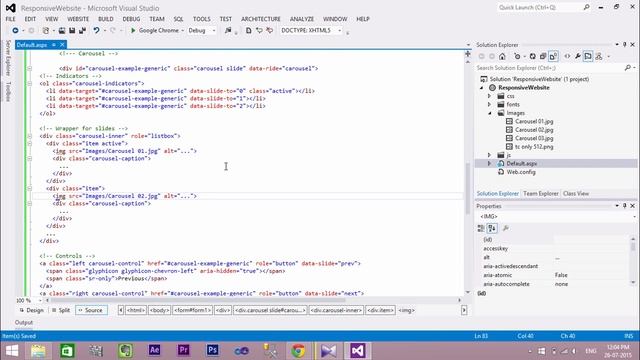The height and width of the screenshot is (360, 640).
Task: Click the Undo toolbar icon
Action: [96, 31]
